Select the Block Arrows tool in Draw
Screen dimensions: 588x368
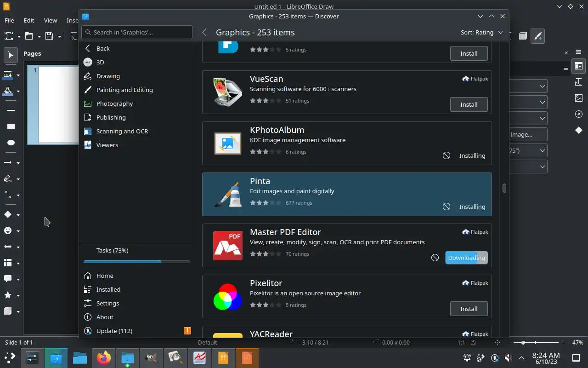coord(8,247)
